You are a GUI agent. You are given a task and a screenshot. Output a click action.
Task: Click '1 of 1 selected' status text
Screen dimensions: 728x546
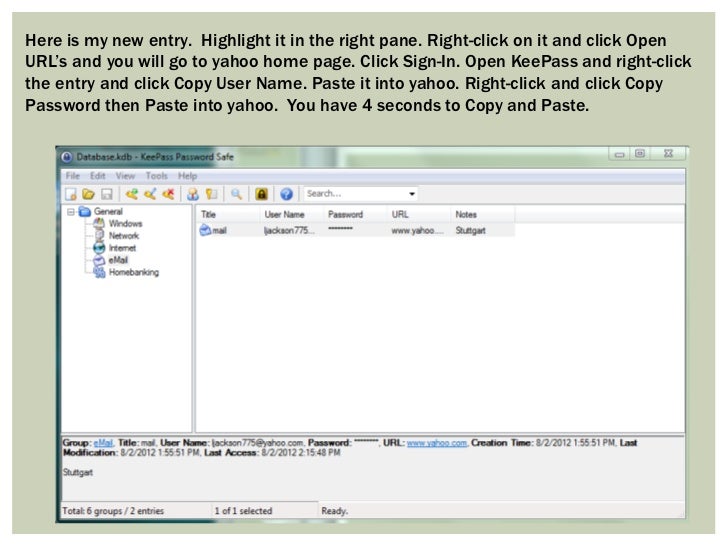(x=243, y=511)
